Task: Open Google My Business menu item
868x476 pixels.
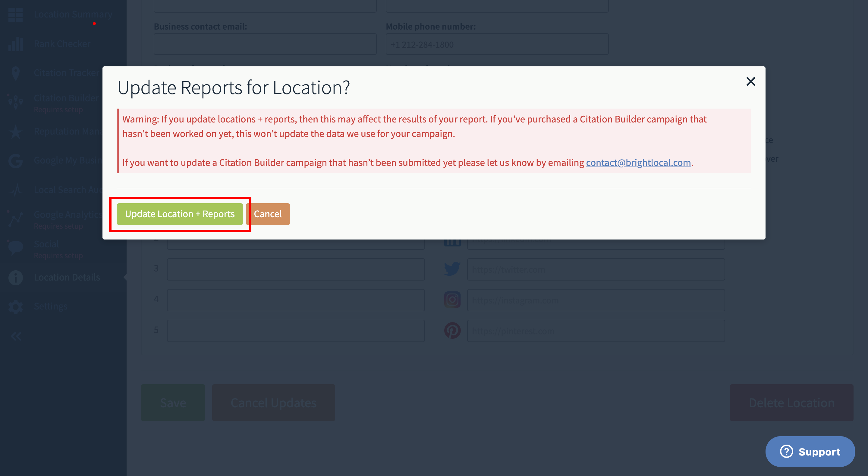Action: tap(68, 160)
